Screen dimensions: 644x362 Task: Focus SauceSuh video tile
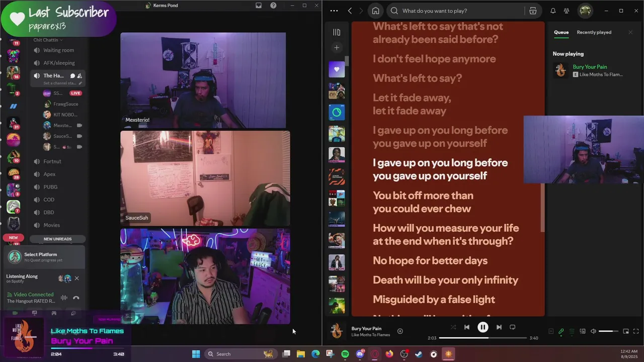click(x=205, y=178)
